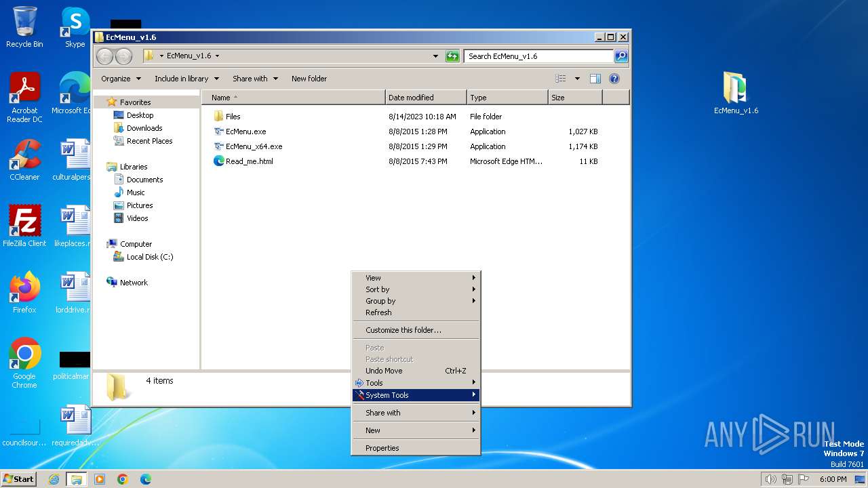This screenshot has height=488, width=868.
Task: Sort by the Type column header
Action: click(x=507, y=98)
